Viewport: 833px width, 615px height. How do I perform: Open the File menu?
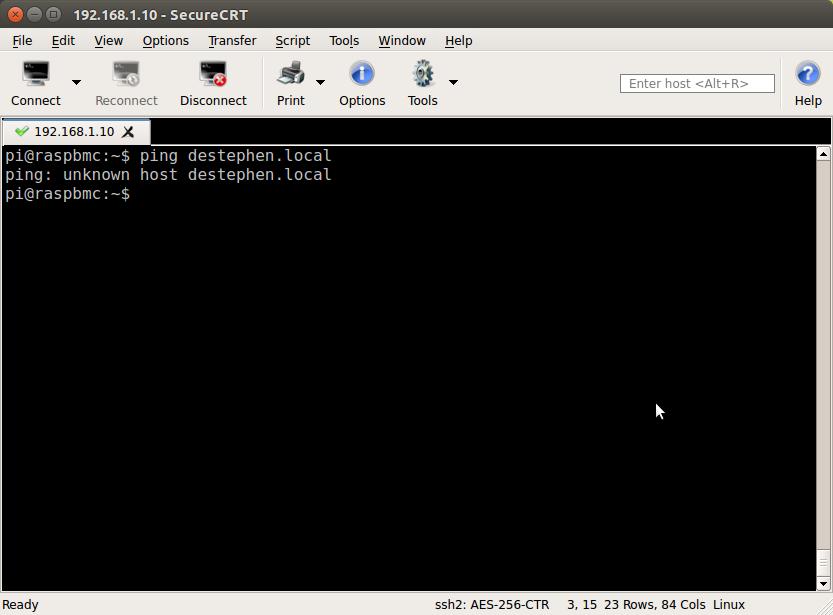(22, 41)
